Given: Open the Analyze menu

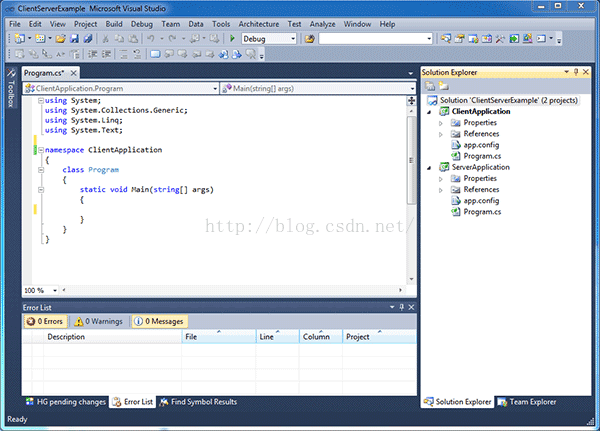Looking at the screenshot, I should pos(322,24).
